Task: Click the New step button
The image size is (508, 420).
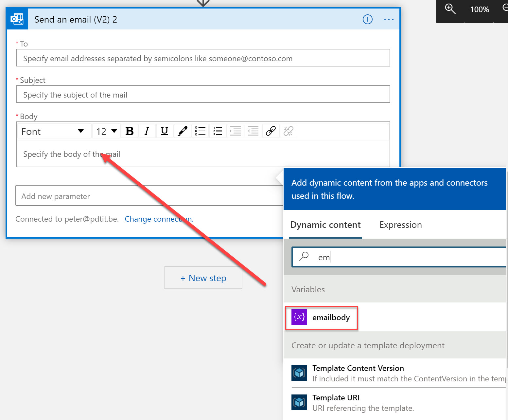Action: [203, 278]
